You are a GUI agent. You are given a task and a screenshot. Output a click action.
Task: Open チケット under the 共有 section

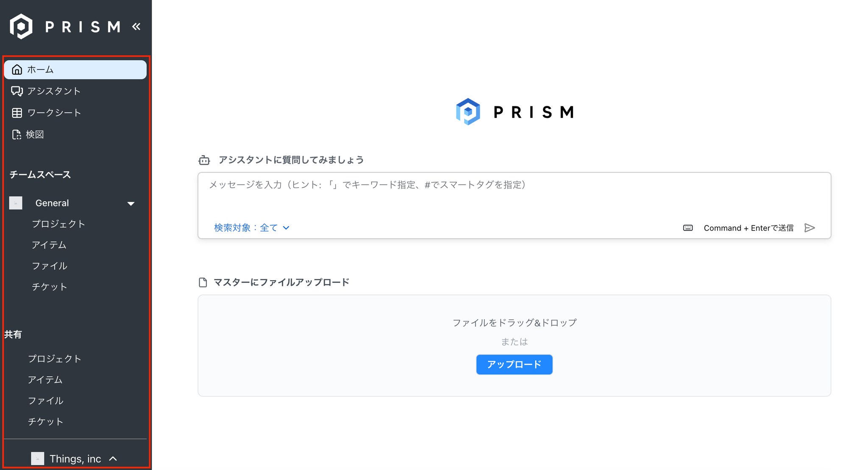pyautogui.click(x=45, y=421)
